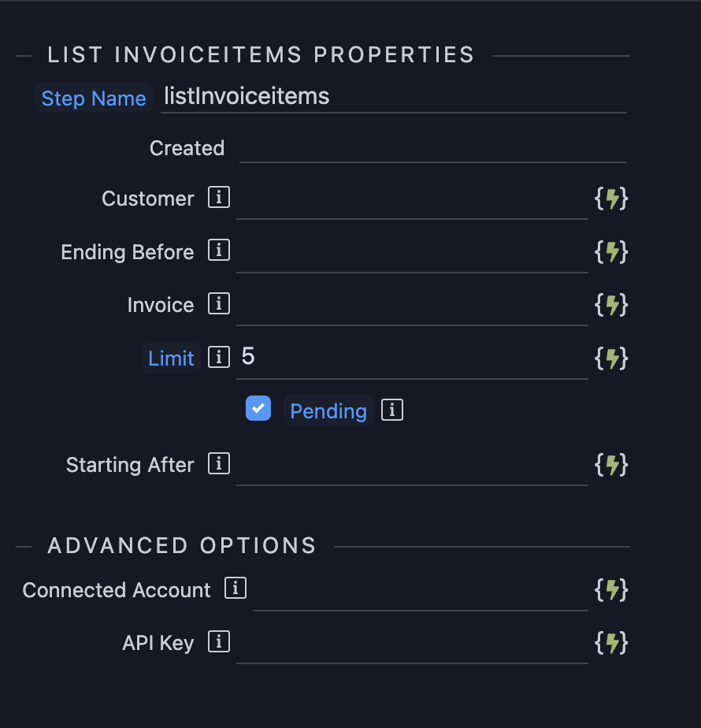Viewport: 701px width, 728px height.
Task: Click the info icon beside Starting After
Action: tap(218, 463)
